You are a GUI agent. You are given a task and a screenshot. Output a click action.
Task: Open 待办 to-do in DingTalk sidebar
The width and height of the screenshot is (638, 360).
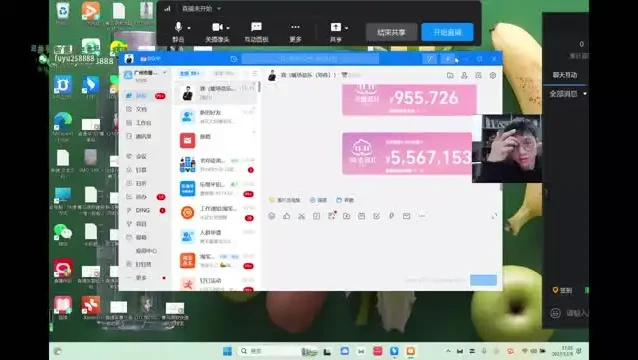pos(141,197)
